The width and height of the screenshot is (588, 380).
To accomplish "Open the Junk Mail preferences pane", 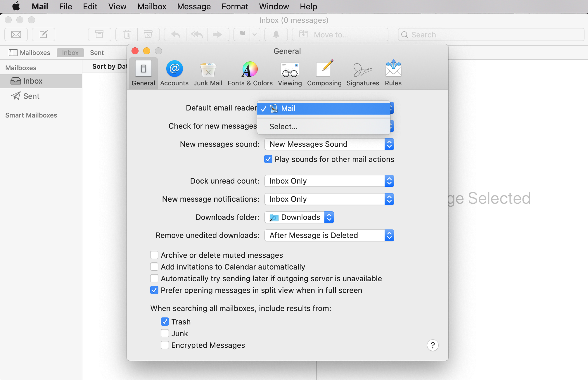I will click(x=208, y=73).
